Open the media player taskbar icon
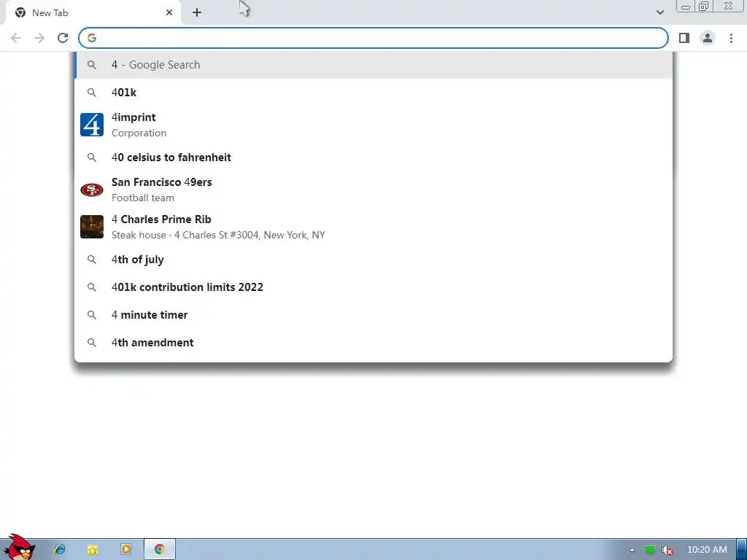747x560 pixels. click(125, 550)
